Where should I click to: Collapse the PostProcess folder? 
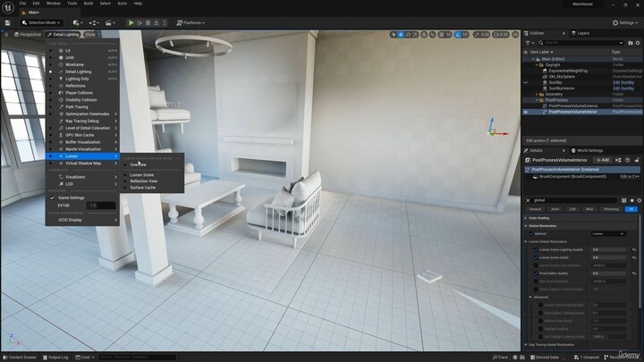(x=537, y=100)
